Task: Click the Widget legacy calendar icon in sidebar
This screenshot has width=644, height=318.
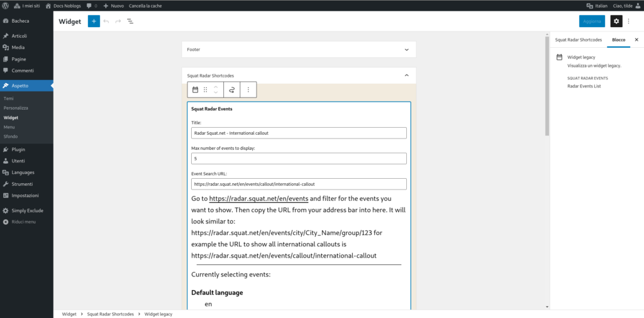Action: click(559, 57)
